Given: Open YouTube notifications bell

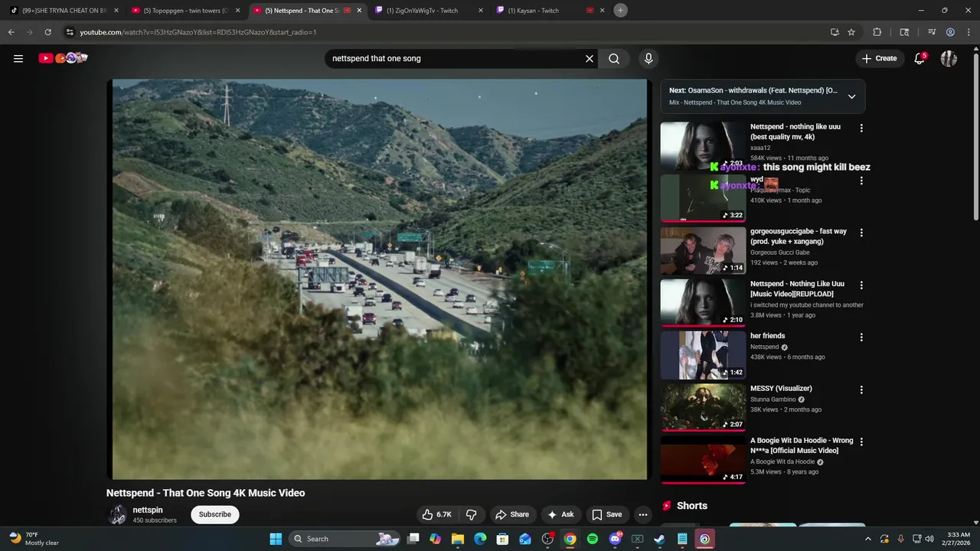Looking at the screenshot, I should coord(920,58).
